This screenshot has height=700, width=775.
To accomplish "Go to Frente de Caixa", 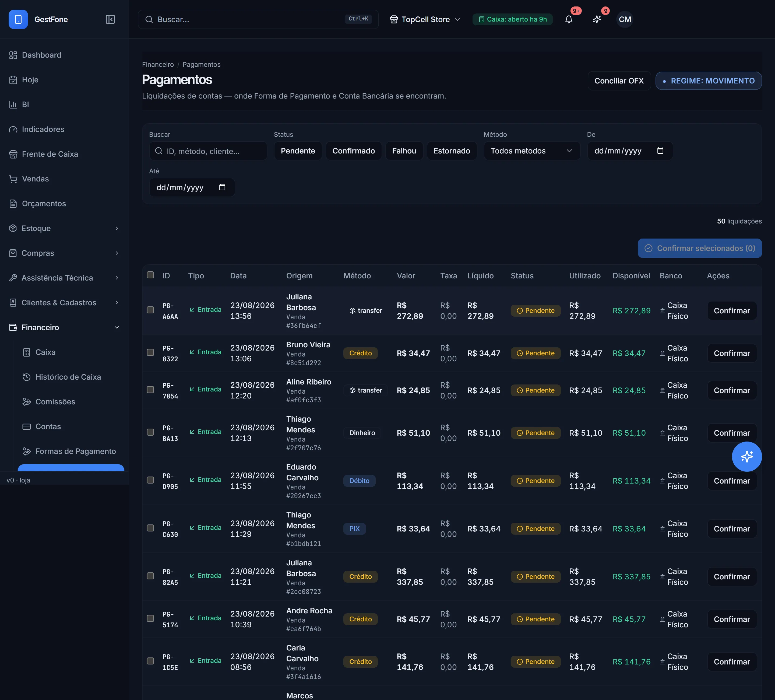I will pyautogui.click(x=64, y=154).
